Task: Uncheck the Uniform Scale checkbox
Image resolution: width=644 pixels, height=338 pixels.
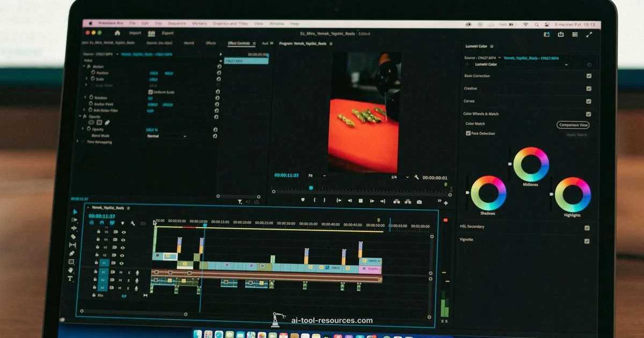Action: pyautogui.click(x=151, y=91)
